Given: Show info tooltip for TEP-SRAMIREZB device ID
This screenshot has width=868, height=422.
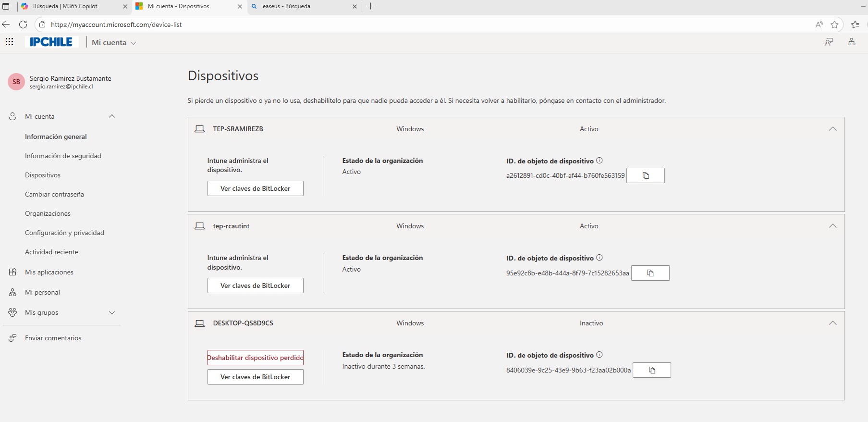Looking at the screenshot, I should (599, 161).
